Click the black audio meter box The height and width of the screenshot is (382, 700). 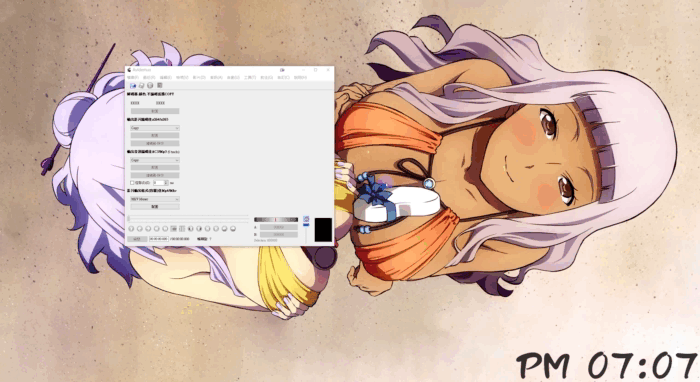(x=323, y=230)
